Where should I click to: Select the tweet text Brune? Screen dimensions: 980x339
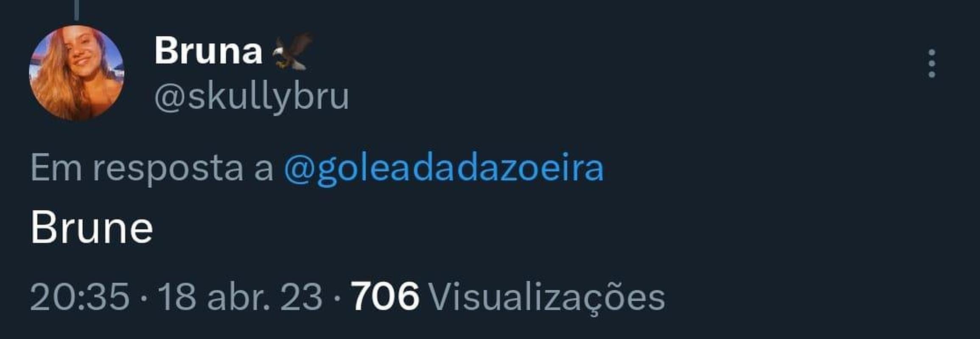[x=92, y=228]
